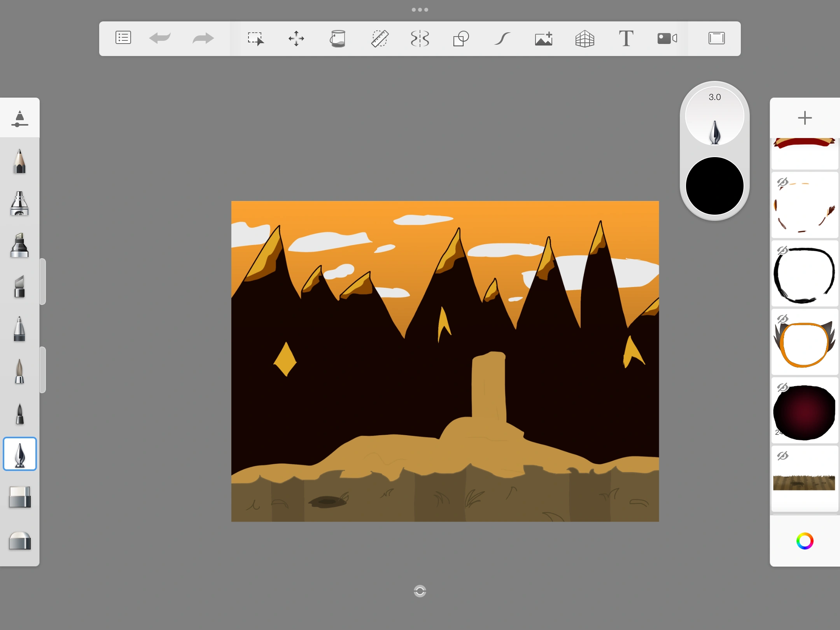Viewport: 840px width, 630px height.
Task: Open the Draw Styles shapes tool
Action: point(461,38)
